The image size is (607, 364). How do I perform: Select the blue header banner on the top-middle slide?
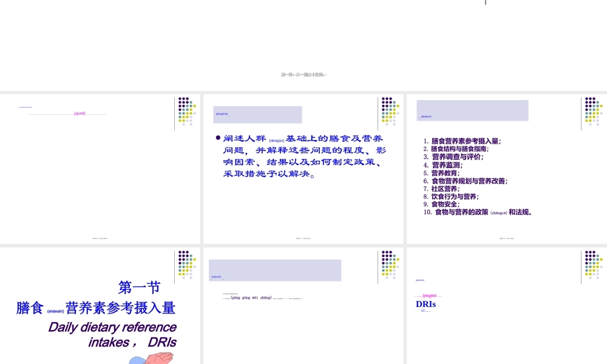point(257,115)
